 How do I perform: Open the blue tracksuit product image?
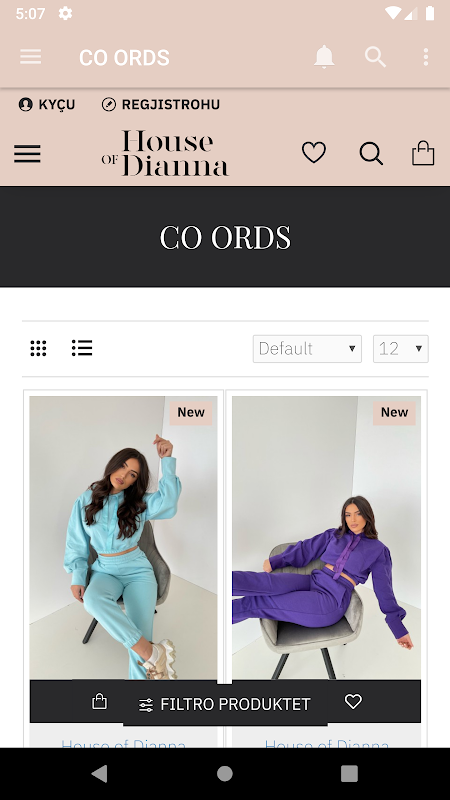tap(123, 538)
